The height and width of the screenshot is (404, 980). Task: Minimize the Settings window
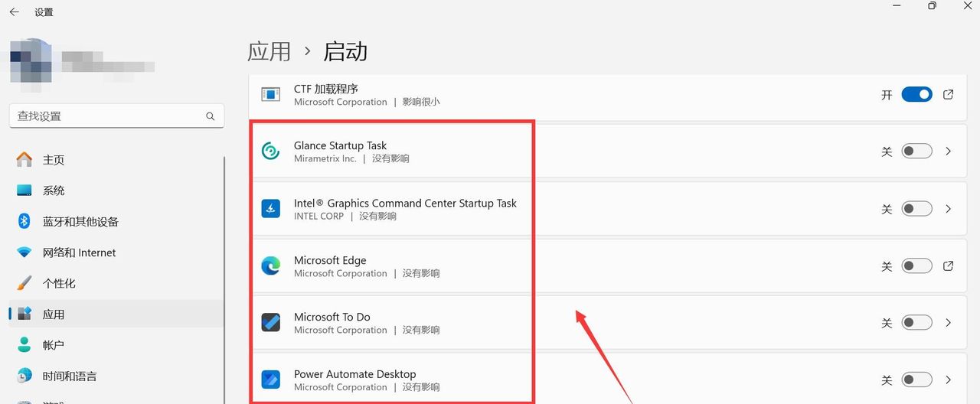(x=897, y=5)
